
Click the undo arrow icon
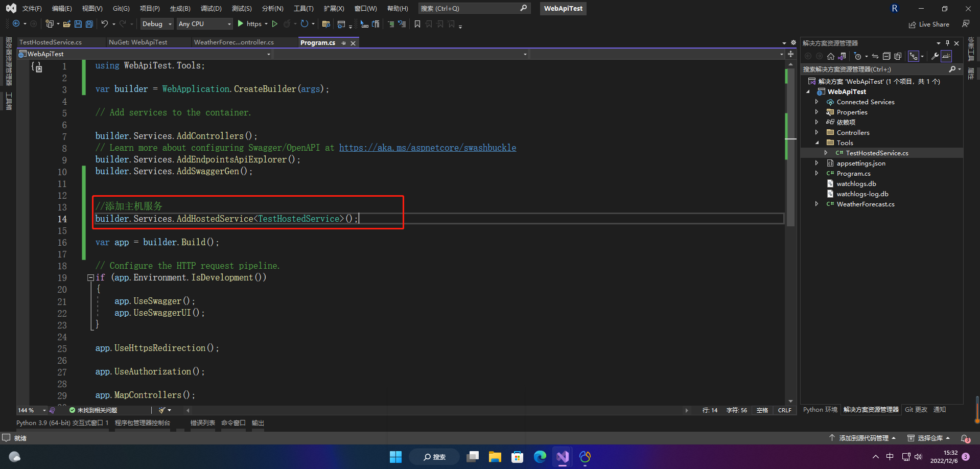(105, 24)
